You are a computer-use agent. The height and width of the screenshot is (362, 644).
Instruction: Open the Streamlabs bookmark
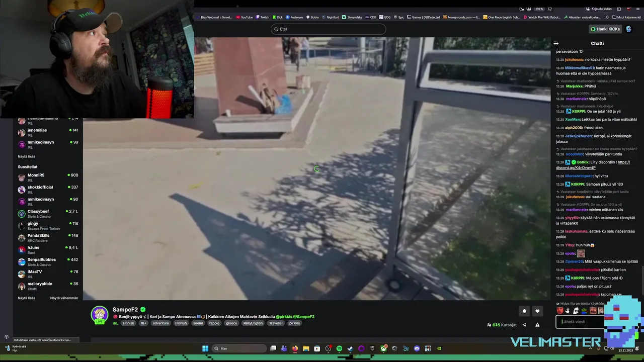tap(352, 17)
